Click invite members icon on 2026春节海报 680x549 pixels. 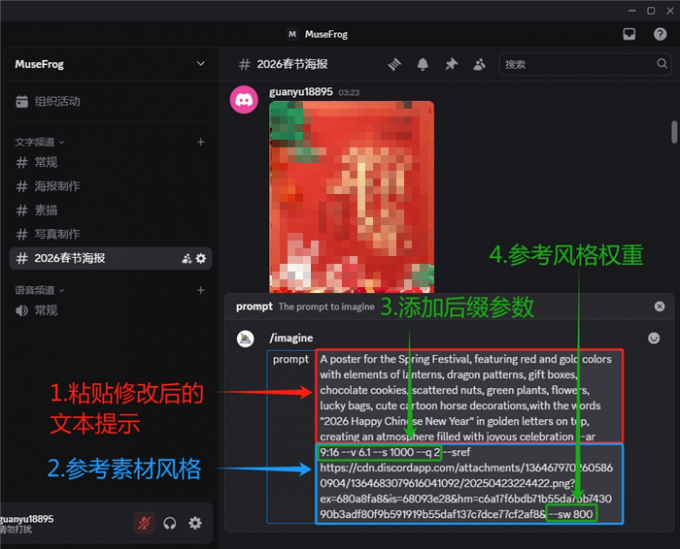(x=186, y=258)
